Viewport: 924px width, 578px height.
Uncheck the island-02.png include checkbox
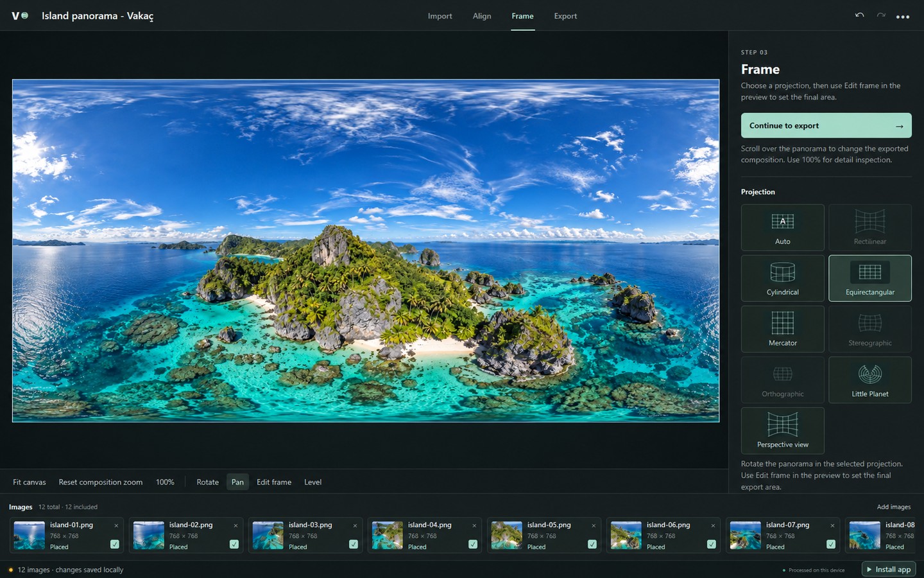click(x=234, y=544)
